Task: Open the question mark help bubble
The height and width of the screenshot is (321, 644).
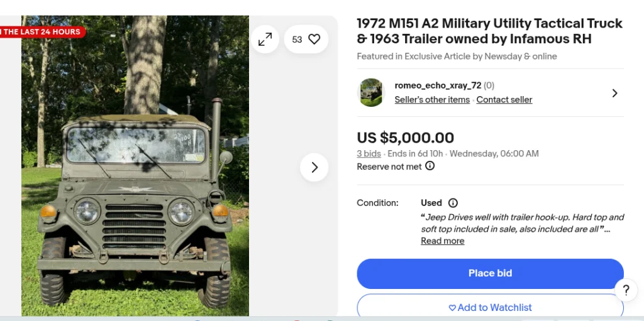Action: point(626,290)
